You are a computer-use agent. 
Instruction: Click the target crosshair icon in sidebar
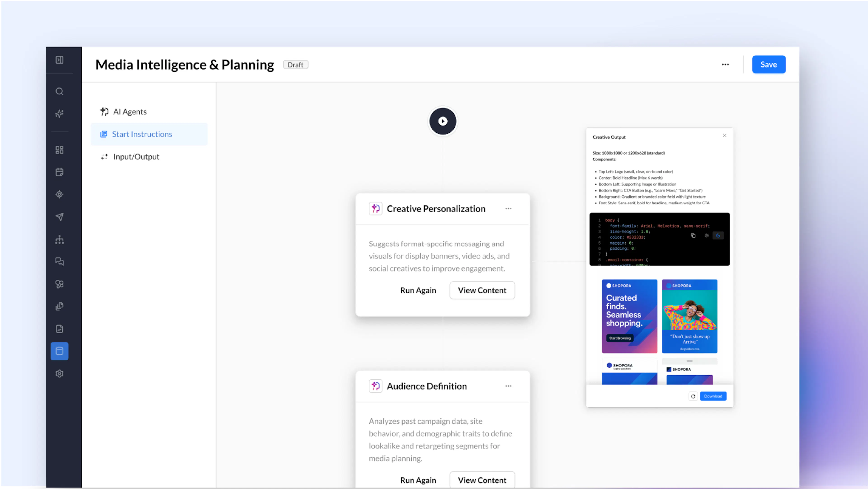(59, 194)
